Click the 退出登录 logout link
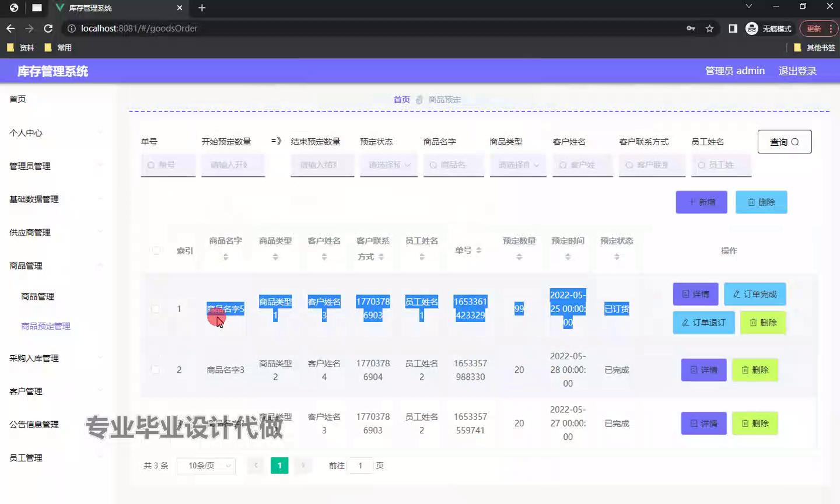The image size is (840, 504). click(x=797, y=71)
